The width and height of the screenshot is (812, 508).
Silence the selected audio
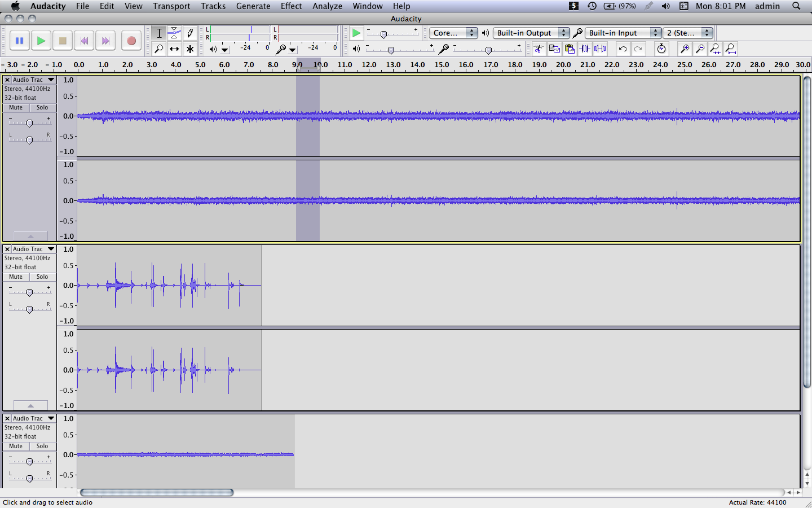(600, 49)
